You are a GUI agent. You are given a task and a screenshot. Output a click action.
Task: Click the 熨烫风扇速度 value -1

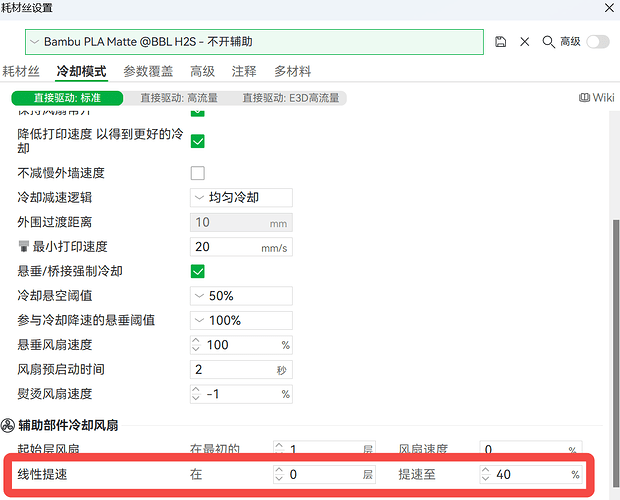click(213, 394)
